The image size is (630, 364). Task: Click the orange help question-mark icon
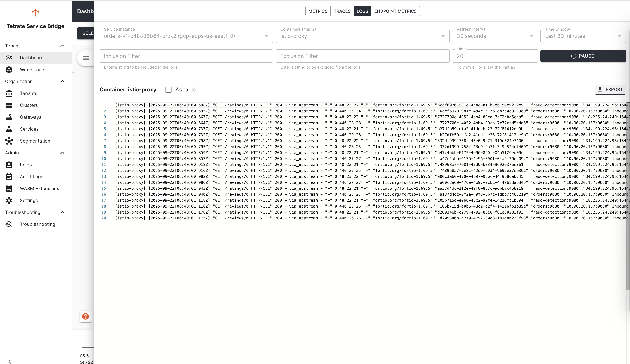click(x=86, y=317)
